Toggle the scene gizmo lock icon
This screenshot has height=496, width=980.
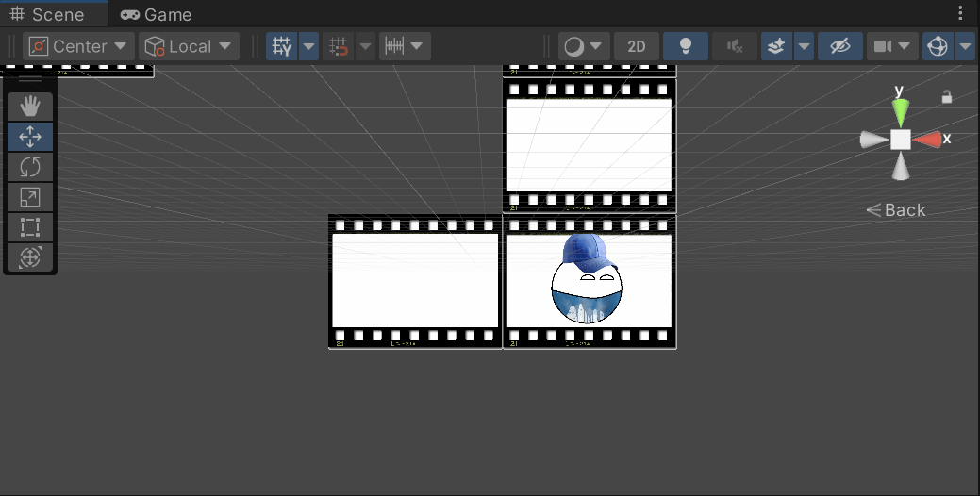(947, 97)
